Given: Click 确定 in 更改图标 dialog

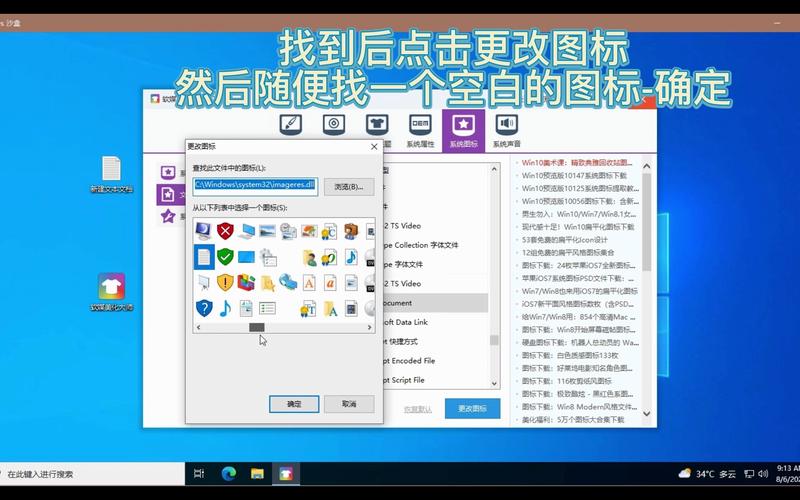Looking at the screenshot, I should click(294, 404).
